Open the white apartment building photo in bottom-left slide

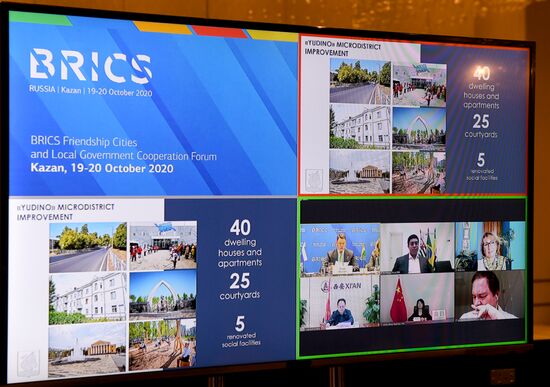[x=88, y=298]
